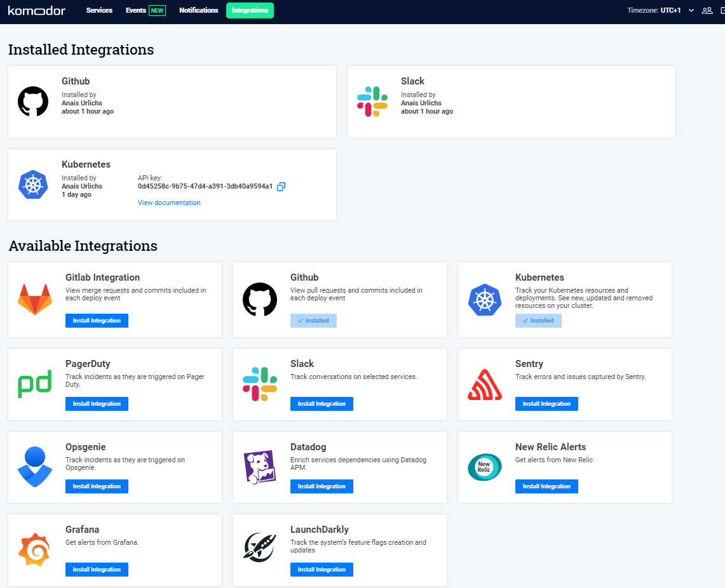
Task: Open the Notifications tab
Action: pyautogui.click(x=198, y=10)
